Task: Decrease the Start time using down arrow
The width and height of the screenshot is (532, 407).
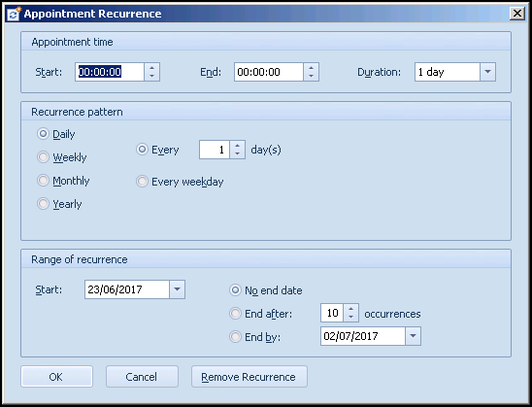Action: [152, 76]
